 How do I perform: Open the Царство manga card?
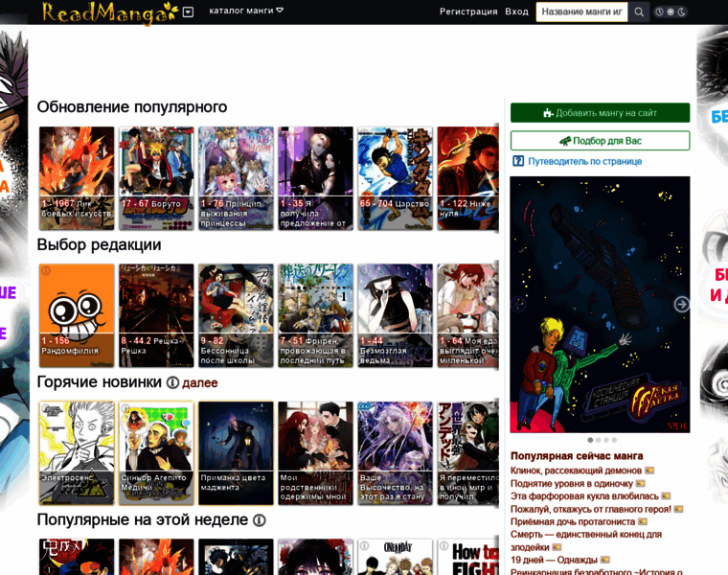click(x=395, y=178)
